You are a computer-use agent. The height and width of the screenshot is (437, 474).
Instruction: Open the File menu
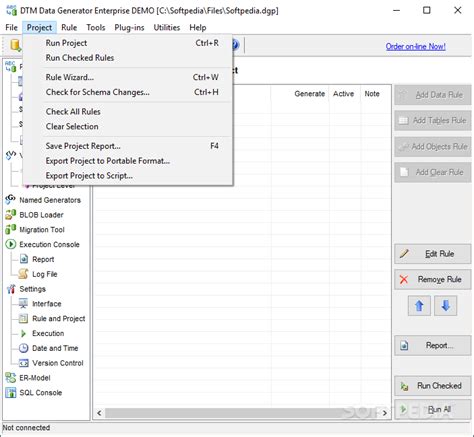click(x=11, y=28)
